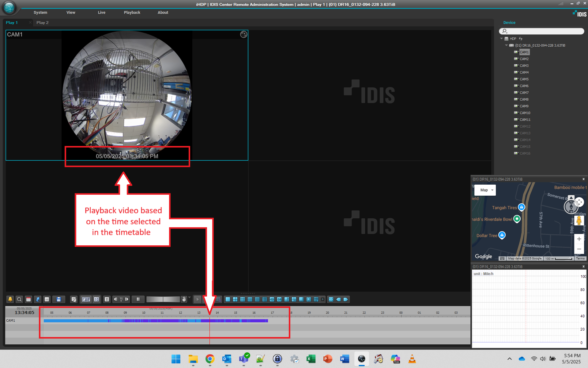
Task: Toggle the shuttle lock icon
Action: (184, 299)
